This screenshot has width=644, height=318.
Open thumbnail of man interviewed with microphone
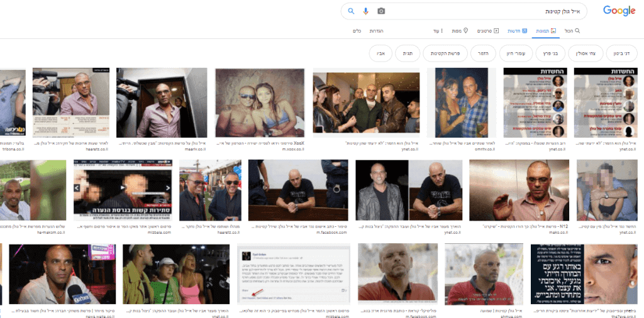click(62, 273)
